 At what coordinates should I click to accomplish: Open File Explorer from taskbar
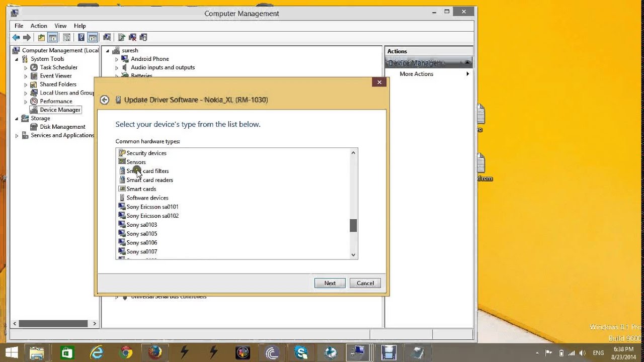point(37,352)
